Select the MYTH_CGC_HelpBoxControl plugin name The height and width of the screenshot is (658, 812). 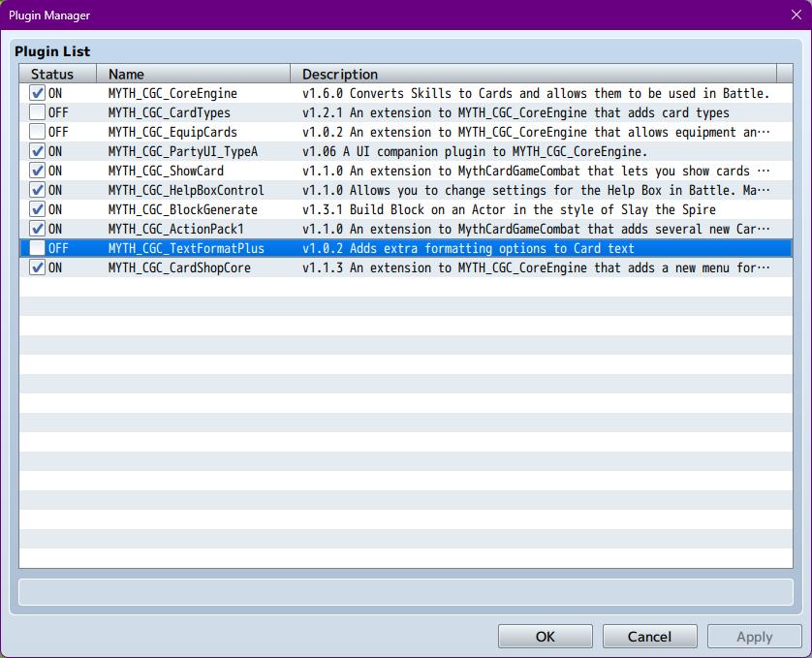[186, 190]
